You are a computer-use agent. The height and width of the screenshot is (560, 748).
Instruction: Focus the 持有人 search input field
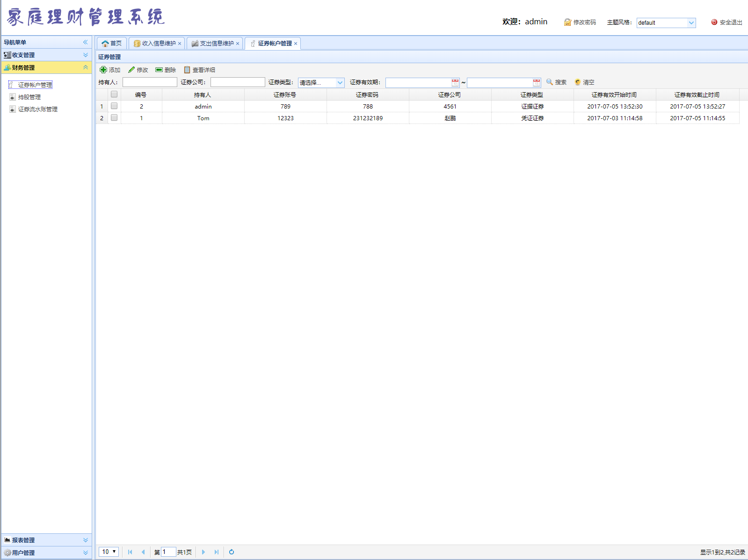[x=150, y=82]
